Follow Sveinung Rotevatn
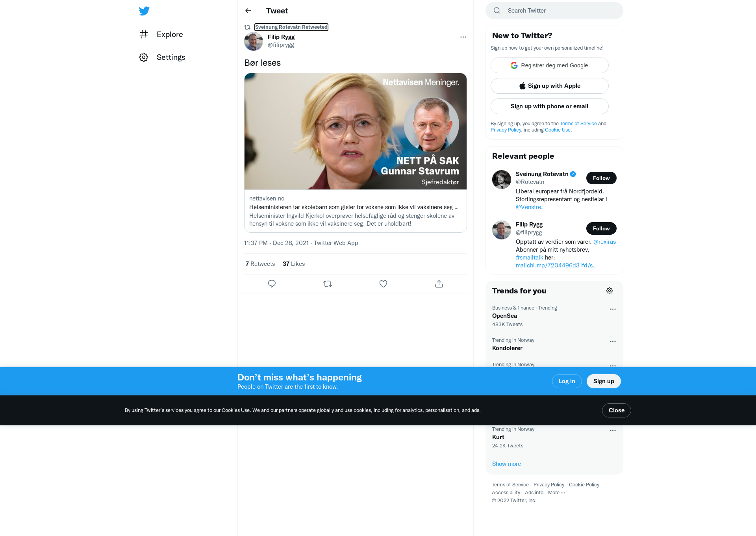The height and width of the screenshot is (536, 756). pyautogui.click(x=601, y=178)
